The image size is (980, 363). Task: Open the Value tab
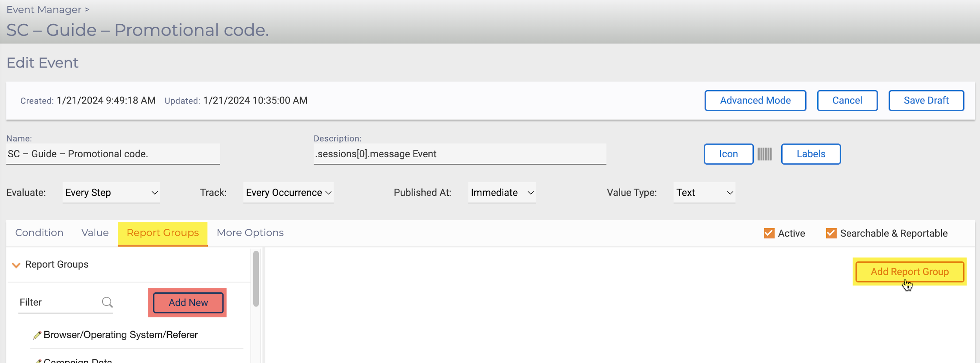(x=95, y=233)
